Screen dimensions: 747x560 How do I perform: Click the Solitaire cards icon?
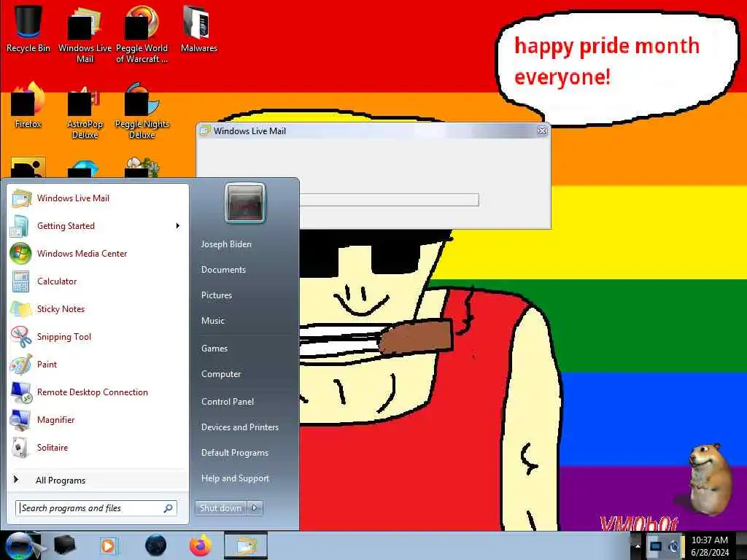[x=20, y=447]
